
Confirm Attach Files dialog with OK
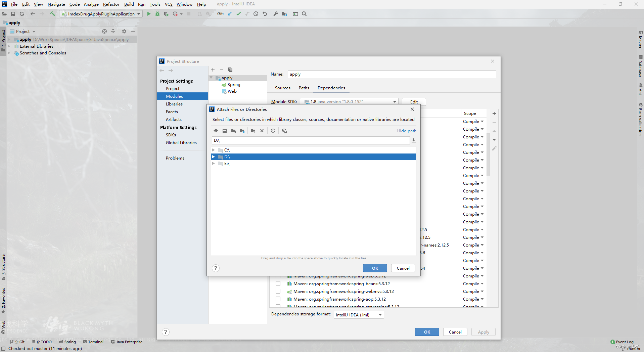(x=375, y=268)
